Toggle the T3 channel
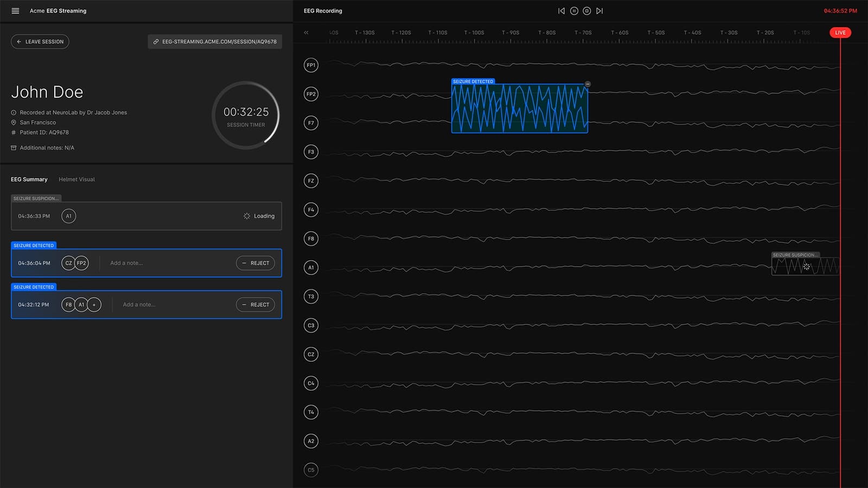 [x=311, y=297]
